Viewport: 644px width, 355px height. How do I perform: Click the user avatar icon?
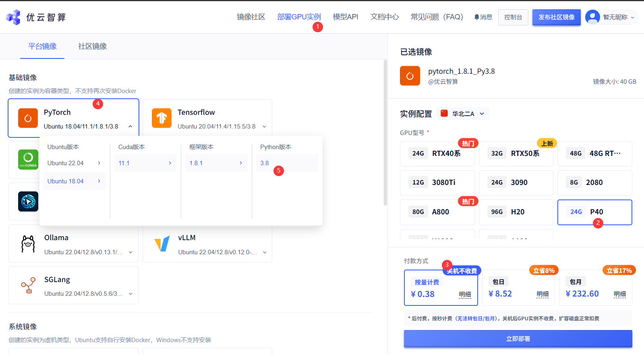592,17
